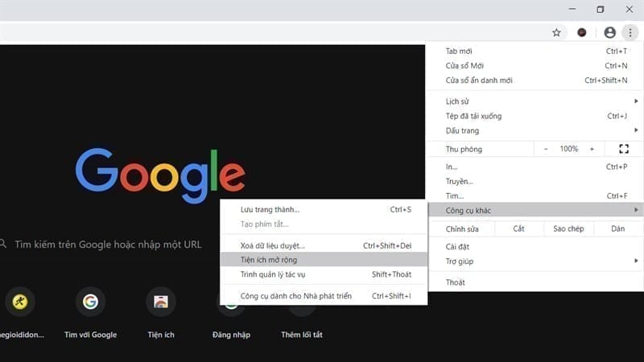
Task: Click the Dán button
Action: pyautogui.click(x=617, y=228)
